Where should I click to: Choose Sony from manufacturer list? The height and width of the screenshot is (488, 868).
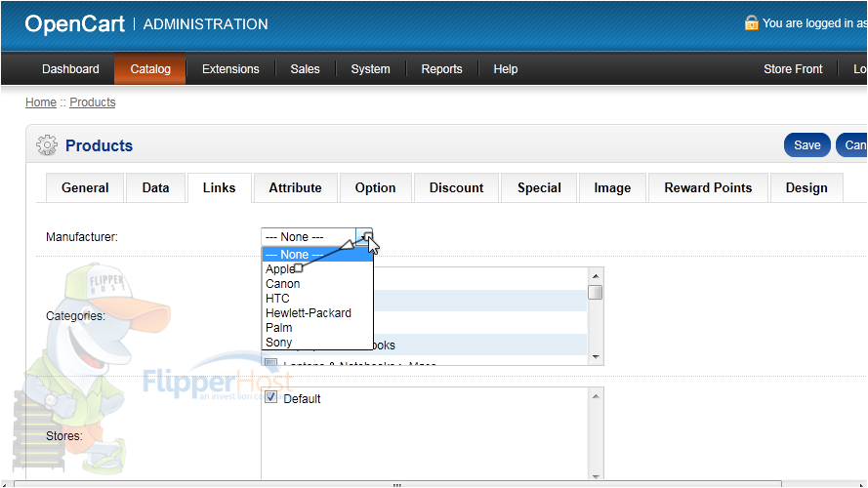[317, 343]
